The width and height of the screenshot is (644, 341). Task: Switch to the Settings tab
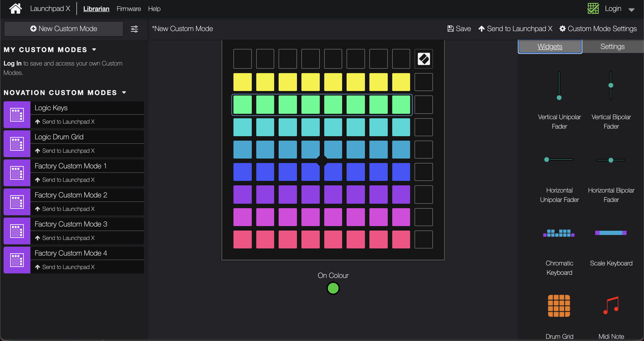click(612, 46)
